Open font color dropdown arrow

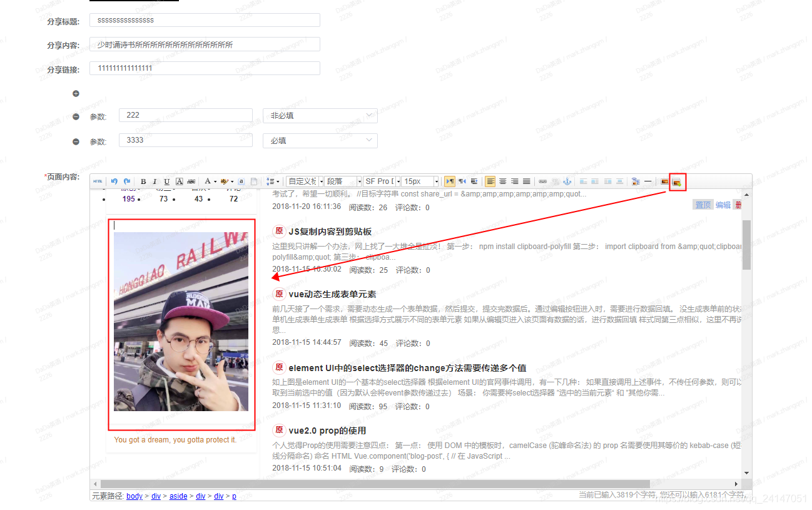[215, 181]
